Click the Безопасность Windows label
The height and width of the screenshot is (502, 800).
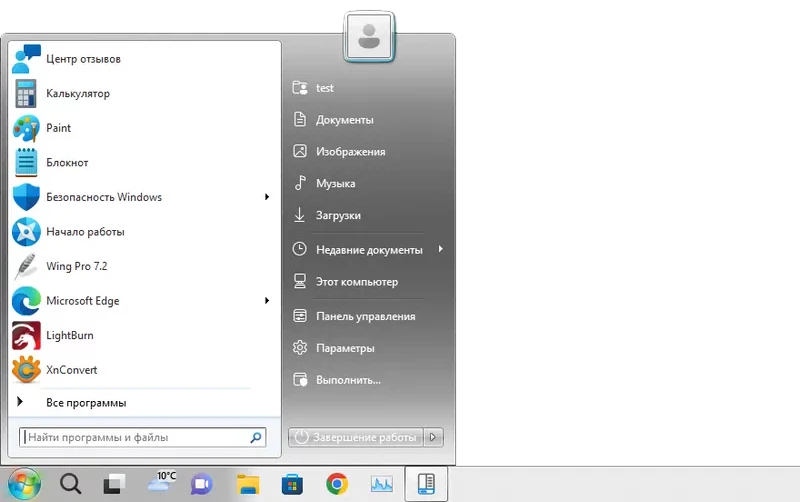(x=104, y=197)
